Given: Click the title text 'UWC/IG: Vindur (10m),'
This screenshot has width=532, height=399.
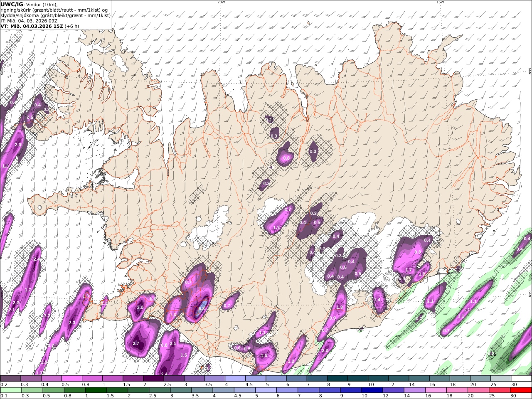Looking at the screenshot, I should 29,4.
